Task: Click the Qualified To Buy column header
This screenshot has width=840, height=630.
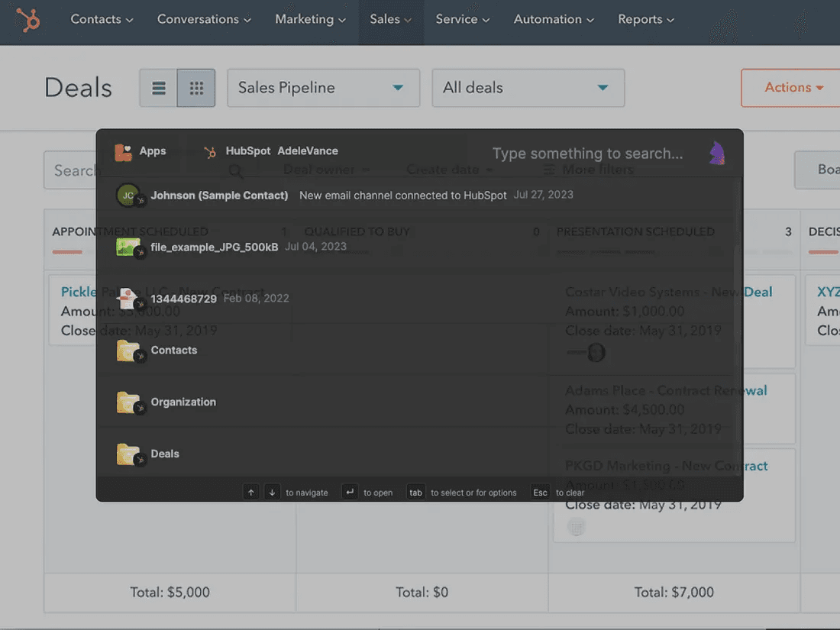Action: tap(357, 232)
